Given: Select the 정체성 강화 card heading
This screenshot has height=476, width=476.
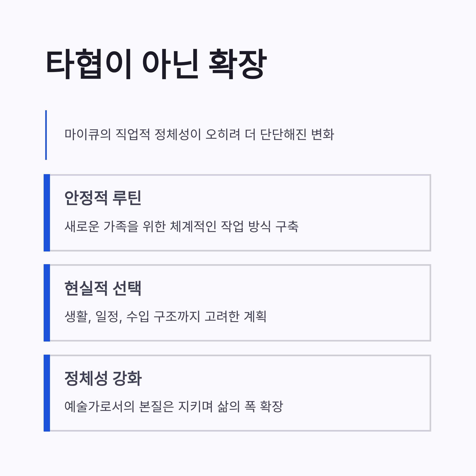Looking at the screenshot, I should click(x=103, y=378).
